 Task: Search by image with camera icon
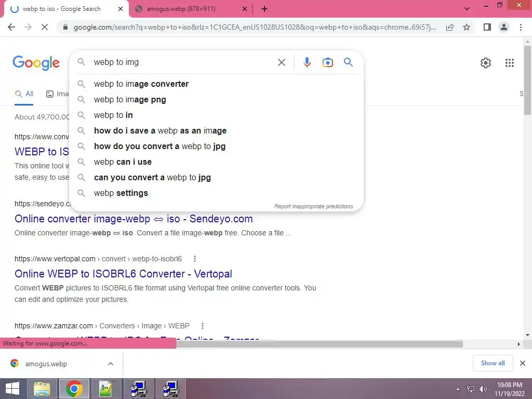point(328,62)
